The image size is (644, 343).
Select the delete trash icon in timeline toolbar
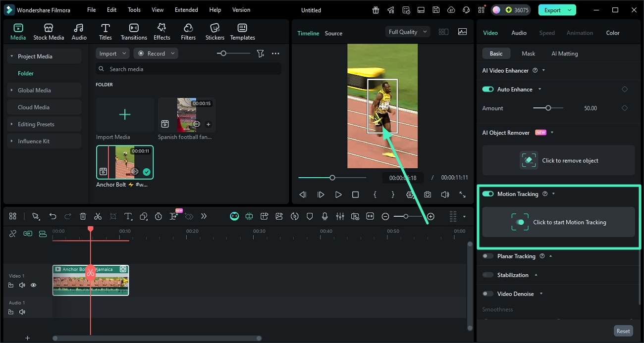click(82, 216)
